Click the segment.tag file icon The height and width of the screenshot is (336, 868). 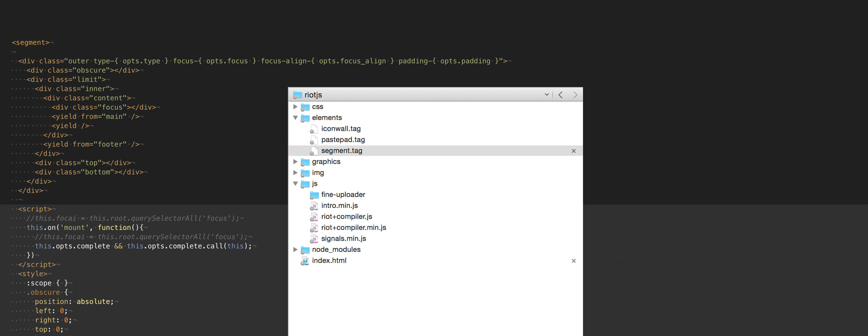[x=314, y=151]
